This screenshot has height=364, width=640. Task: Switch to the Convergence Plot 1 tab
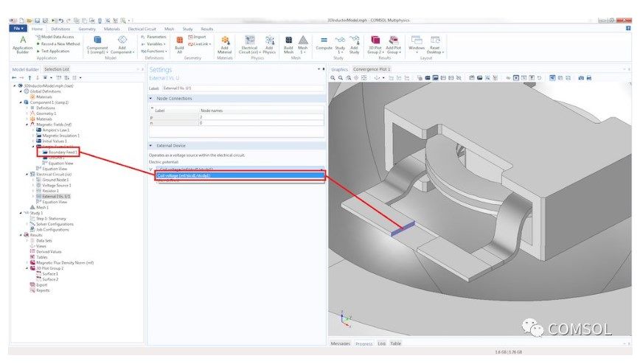coord(372,69)
